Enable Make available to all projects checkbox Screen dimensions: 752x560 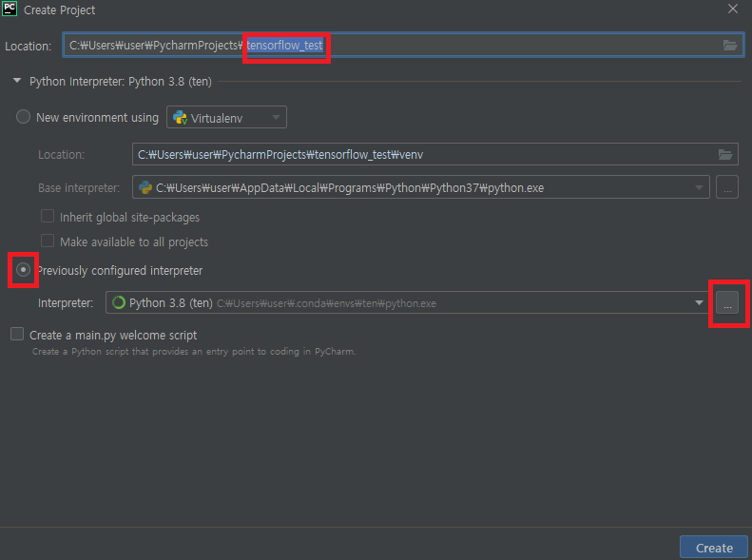point(48,241)
